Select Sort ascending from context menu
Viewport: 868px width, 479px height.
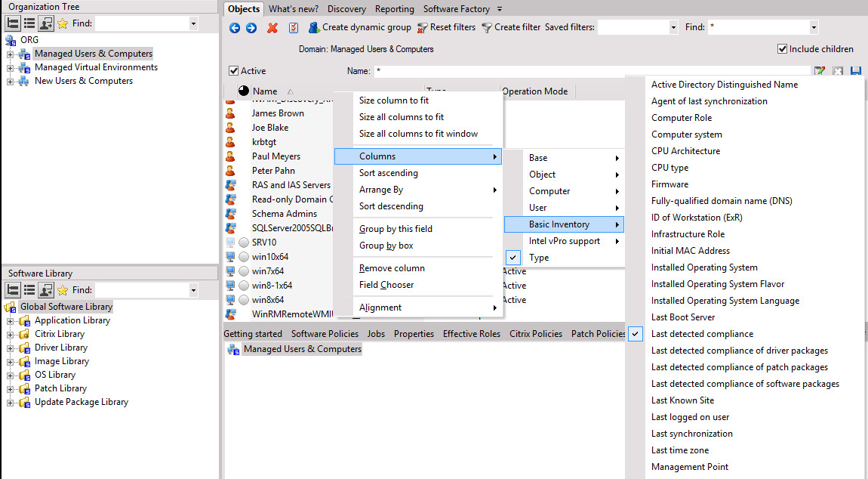pyautogui.click(x=388, y=173)
